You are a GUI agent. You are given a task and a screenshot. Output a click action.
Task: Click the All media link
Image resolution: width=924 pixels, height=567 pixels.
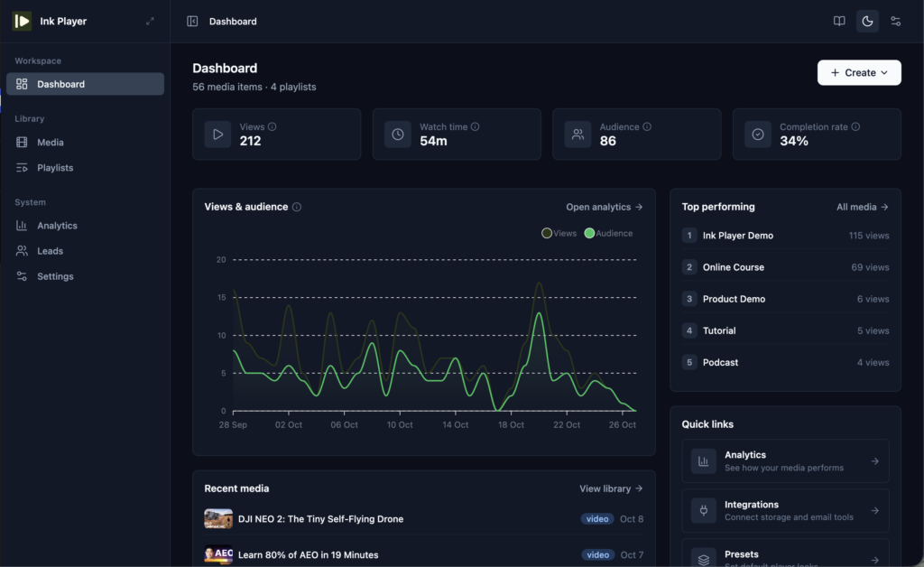click(863, 207)
